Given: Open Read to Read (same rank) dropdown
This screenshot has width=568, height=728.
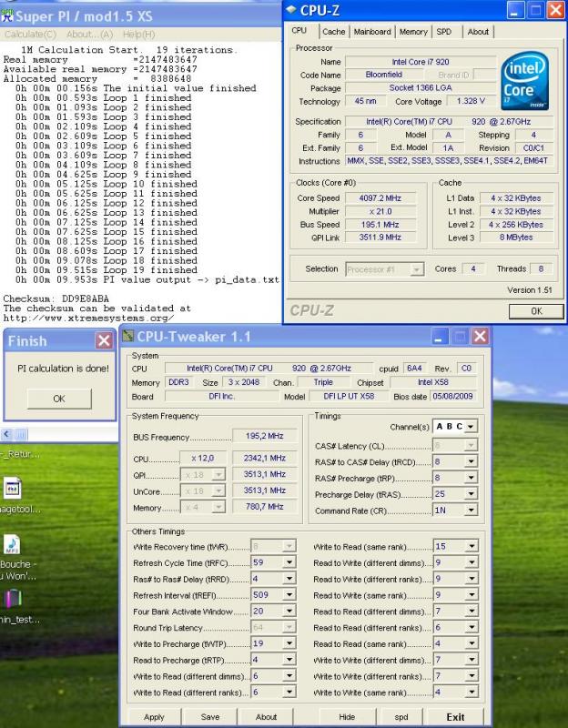Looking at the screenshot, I should pos(472,643).
